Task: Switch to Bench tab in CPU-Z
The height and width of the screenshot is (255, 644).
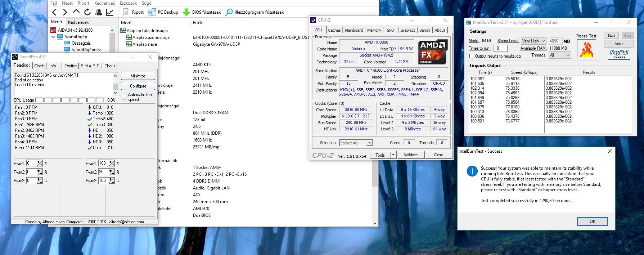Action: coord(425,30)
